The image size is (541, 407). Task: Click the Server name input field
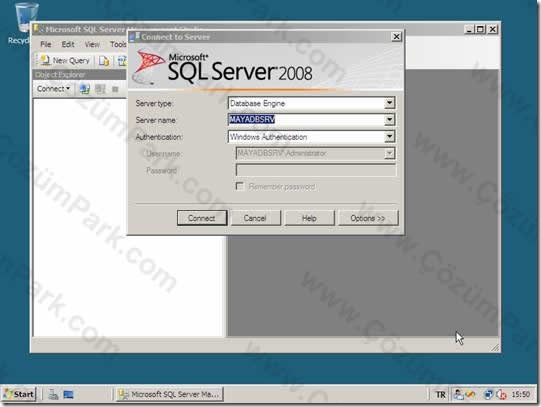pos(306,120)
